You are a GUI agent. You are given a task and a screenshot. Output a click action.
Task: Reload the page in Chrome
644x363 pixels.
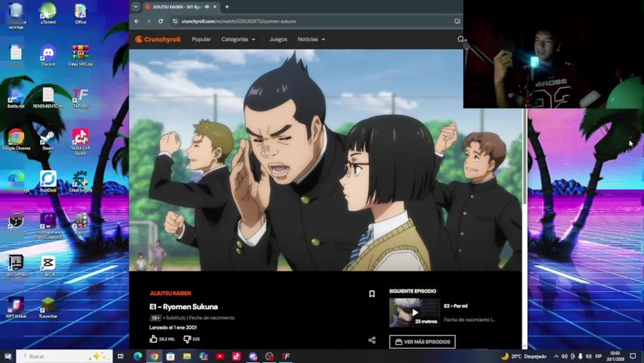click(x=160, y=21)
